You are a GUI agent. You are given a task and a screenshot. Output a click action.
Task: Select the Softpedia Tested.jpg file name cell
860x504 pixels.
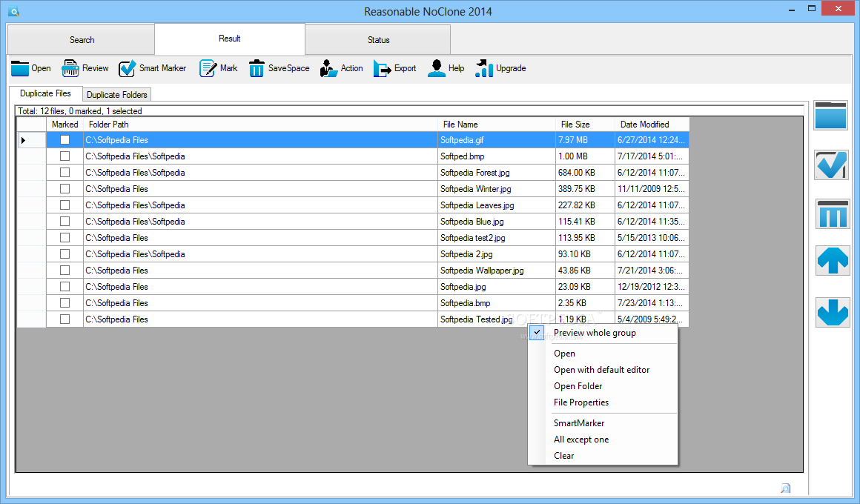[x=497, y=319]
